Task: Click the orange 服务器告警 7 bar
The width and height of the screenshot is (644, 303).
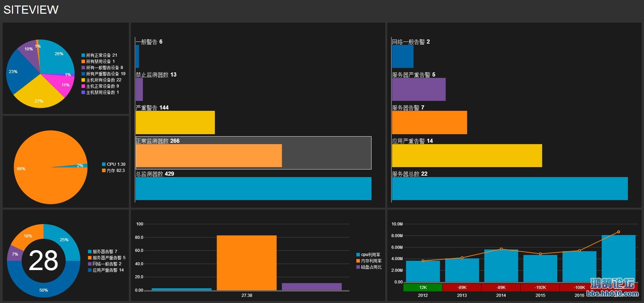Action: point(429,123)
